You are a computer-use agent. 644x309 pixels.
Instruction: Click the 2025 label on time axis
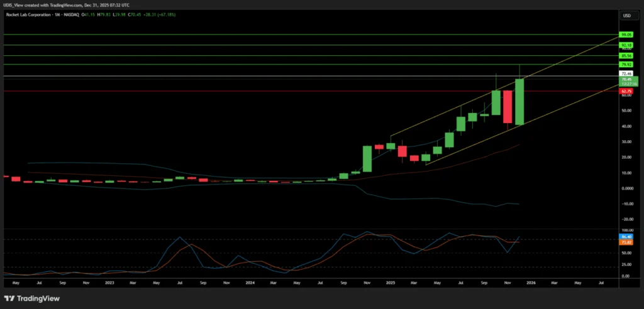point(390,283)
